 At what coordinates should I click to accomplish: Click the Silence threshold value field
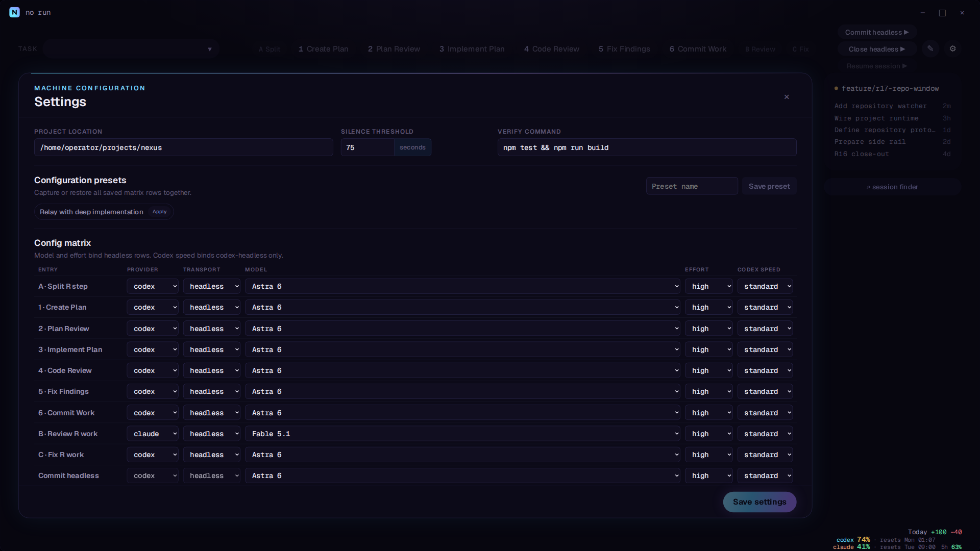(367, 147)
